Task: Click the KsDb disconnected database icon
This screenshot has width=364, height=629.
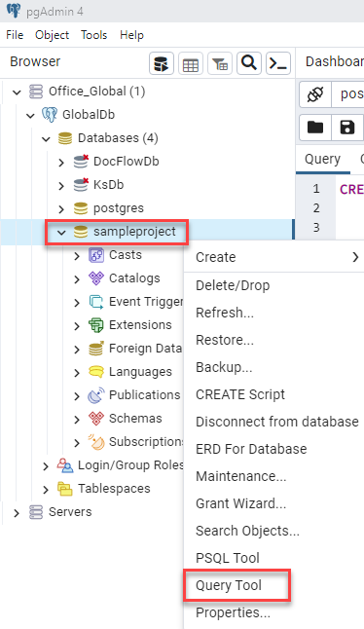Action: 81,185
